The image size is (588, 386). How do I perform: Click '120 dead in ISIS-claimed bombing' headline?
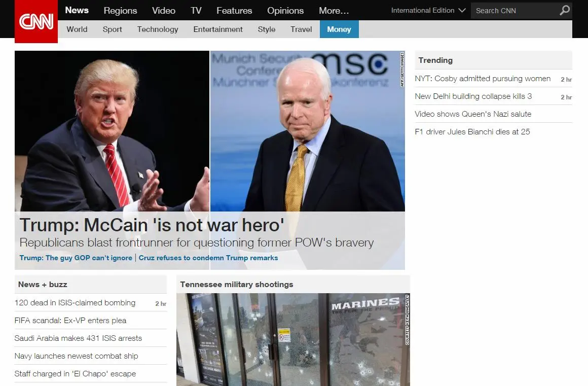pos(75,303)
